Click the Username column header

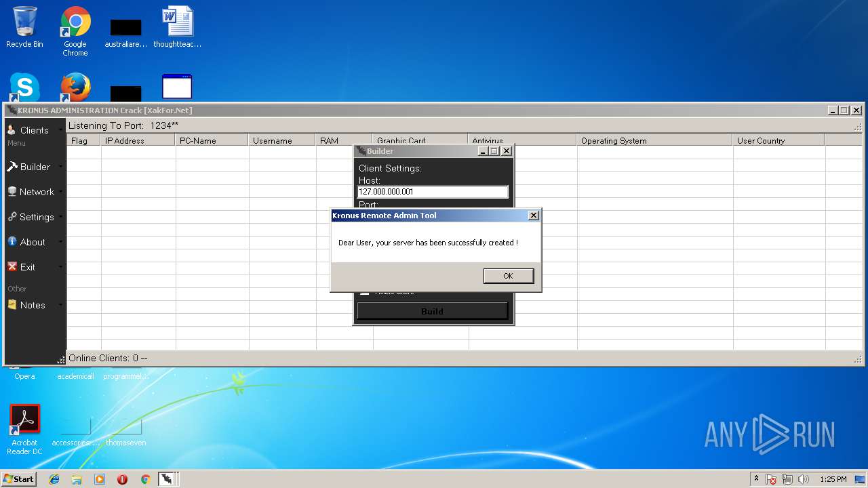click(x=283, y=140)
